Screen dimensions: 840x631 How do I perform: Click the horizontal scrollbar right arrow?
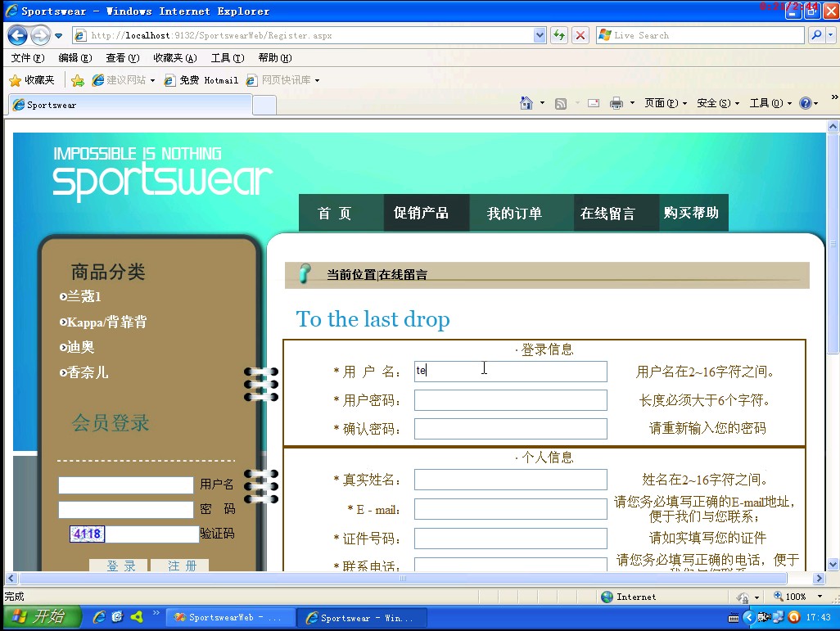[x=819, y=579]
